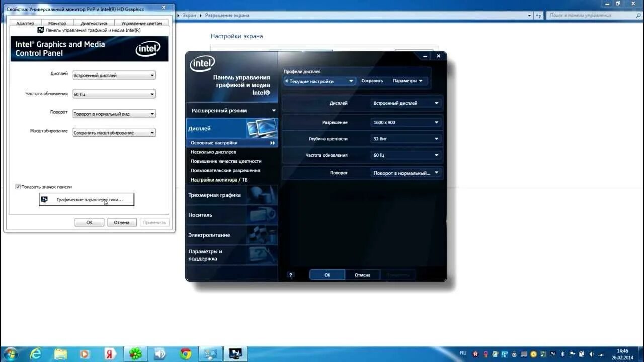
Task: Open the address bar history dropdown arrow
Action: pyautogui.click(x=529, y=16)
